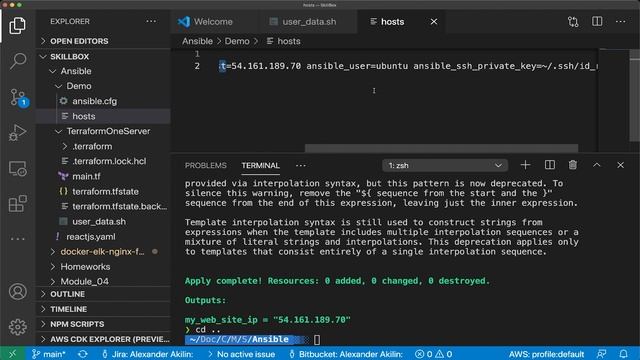Open the Manage gear settings icon
640x360 pixels.
point(18,327)
